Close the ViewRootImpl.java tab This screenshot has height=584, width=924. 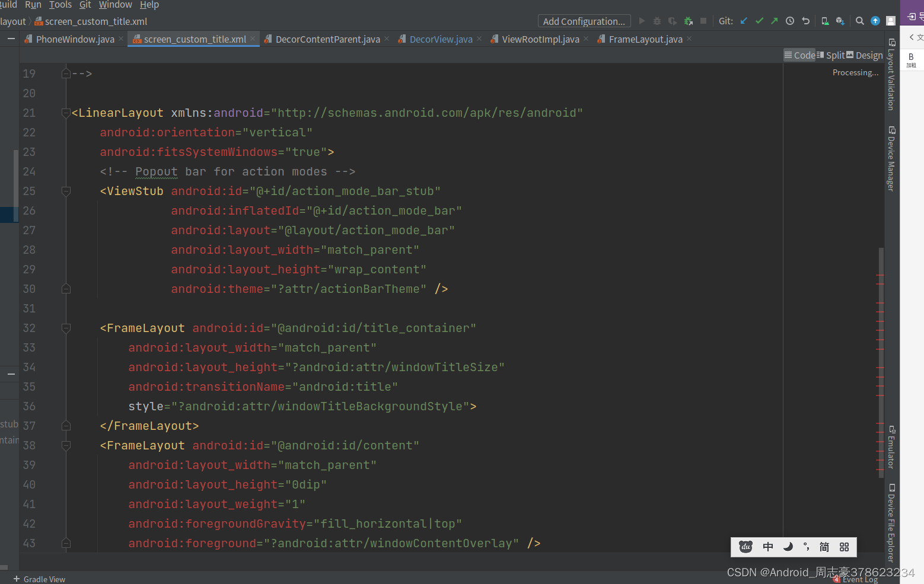[x=586, y=39]
